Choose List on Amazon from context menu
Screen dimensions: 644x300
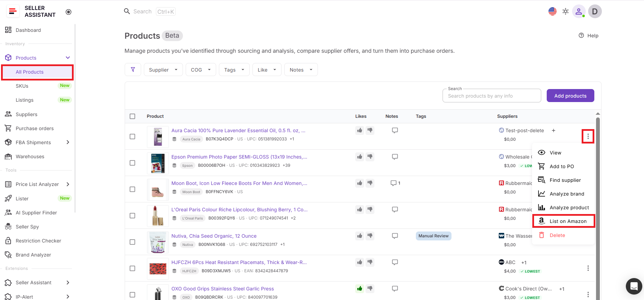563,221
